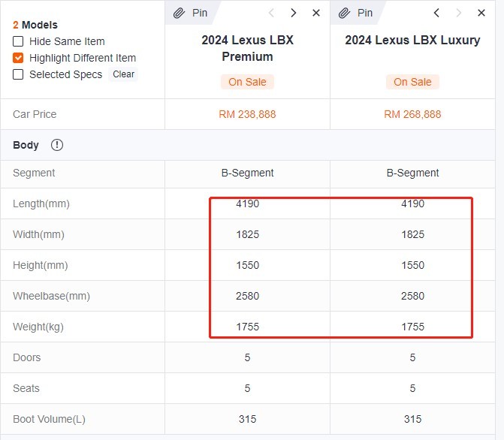This screenshot has height=440, width=504.
Task: Click the RM 238,888 price
Action: click(x=248, y=114)
